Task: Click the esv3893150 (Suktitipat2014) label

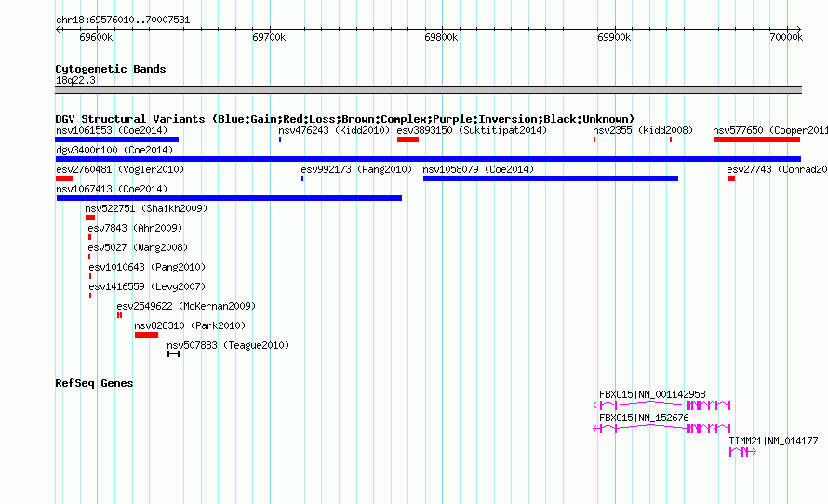Action: pos(472,130)
